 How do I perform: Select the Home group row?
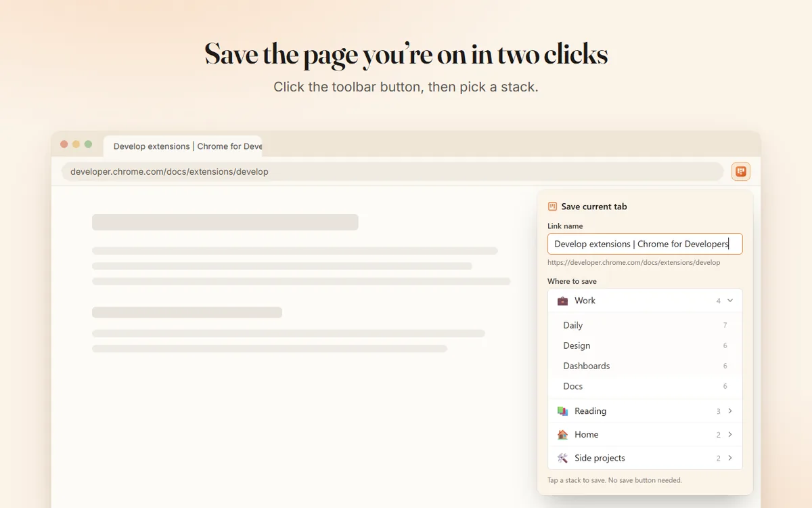tap(645, 435)
